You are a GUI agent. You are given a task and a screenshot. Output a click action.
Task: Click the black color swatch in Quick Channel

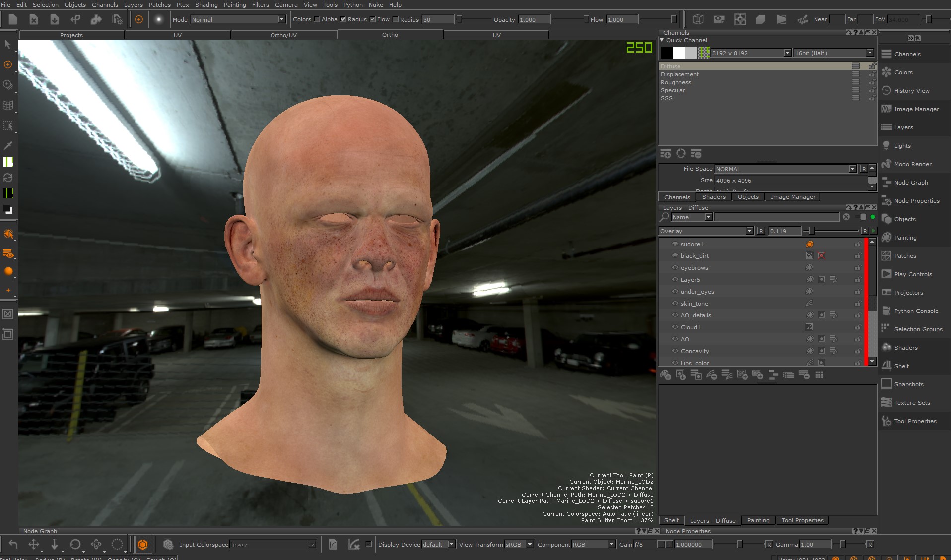tap(667, 53)
